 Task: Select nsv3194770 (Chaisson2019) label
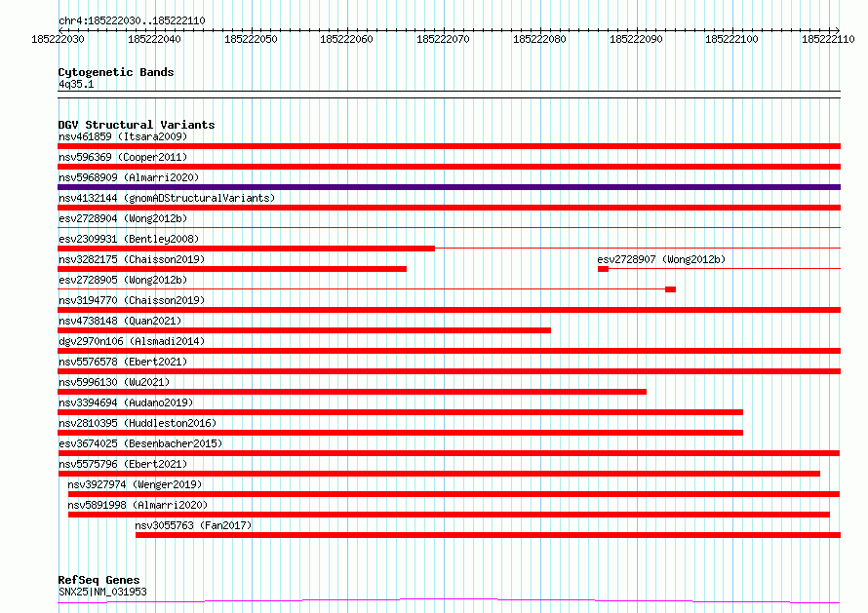(132, 300)
